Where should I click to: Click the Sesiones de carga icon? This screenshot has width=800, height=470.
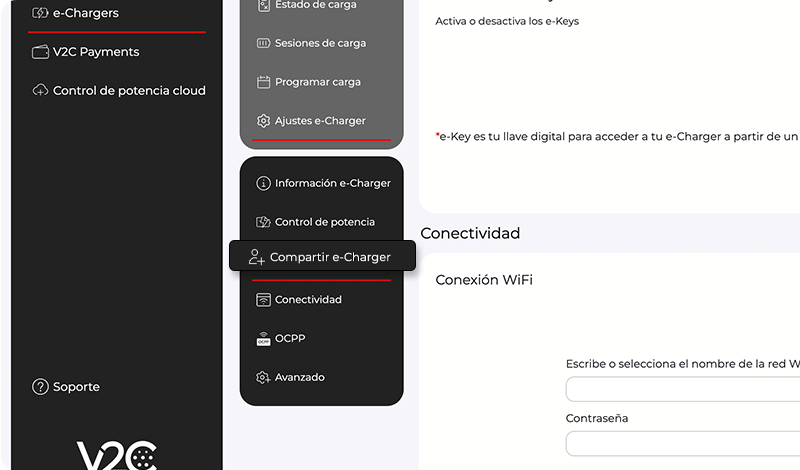(264, 44)
